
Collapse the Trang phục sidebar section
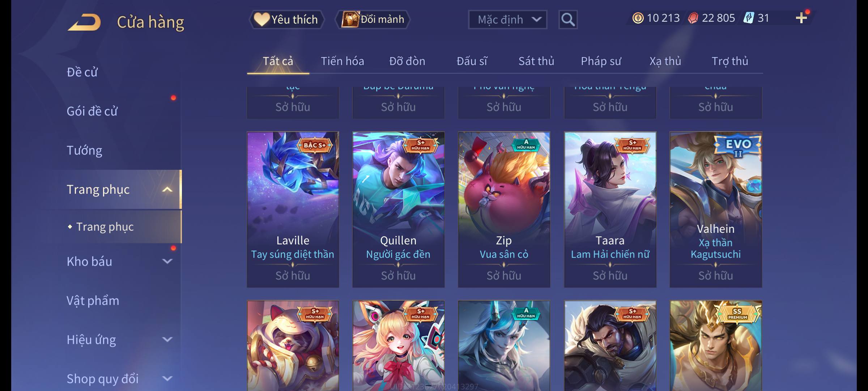[x=167, y=189]
